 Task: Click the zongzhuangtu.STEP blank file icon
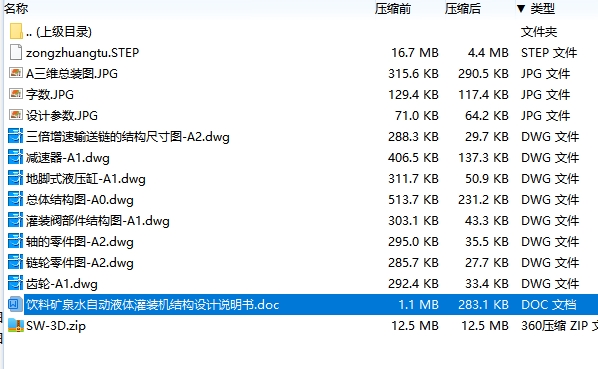click(x=16, y=52)
